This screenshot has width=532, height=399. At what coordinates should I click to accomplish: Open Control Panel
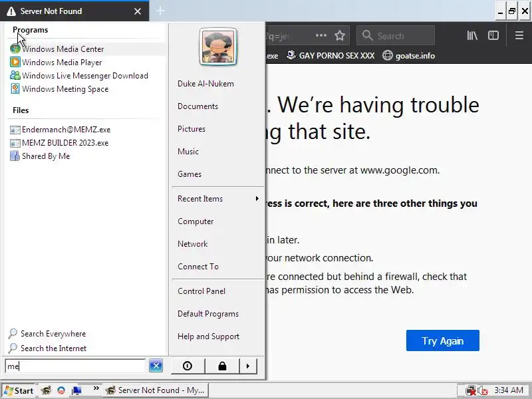tap(201, 291)
